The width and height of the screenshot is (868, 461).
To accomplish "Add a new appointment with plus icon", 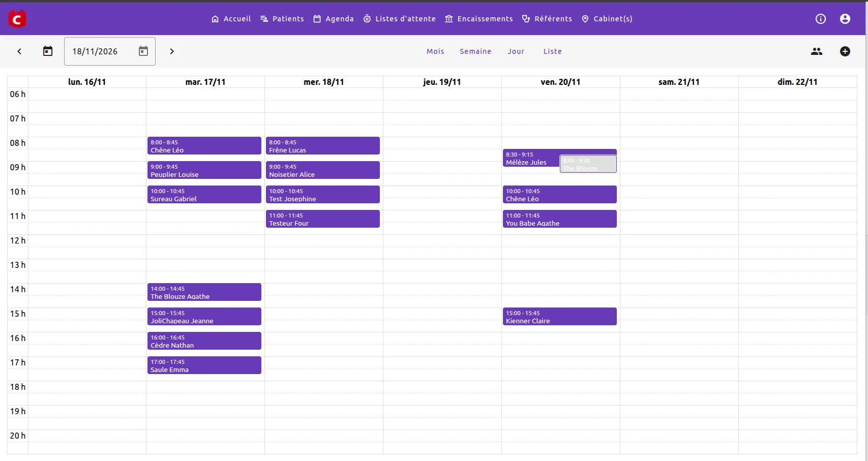I will pos(845,51).
